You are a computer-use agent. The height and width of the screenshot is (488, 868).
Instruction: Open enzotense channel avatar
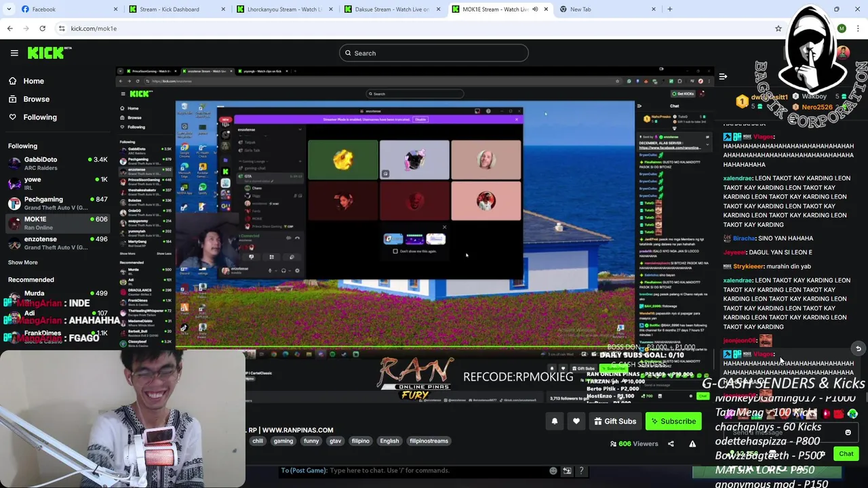click(x=14, y=243)
